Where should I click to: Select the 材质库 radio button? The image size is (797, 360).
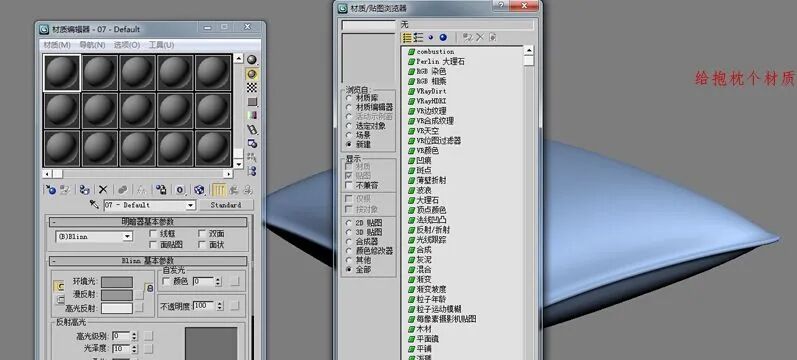click(349, 98)
